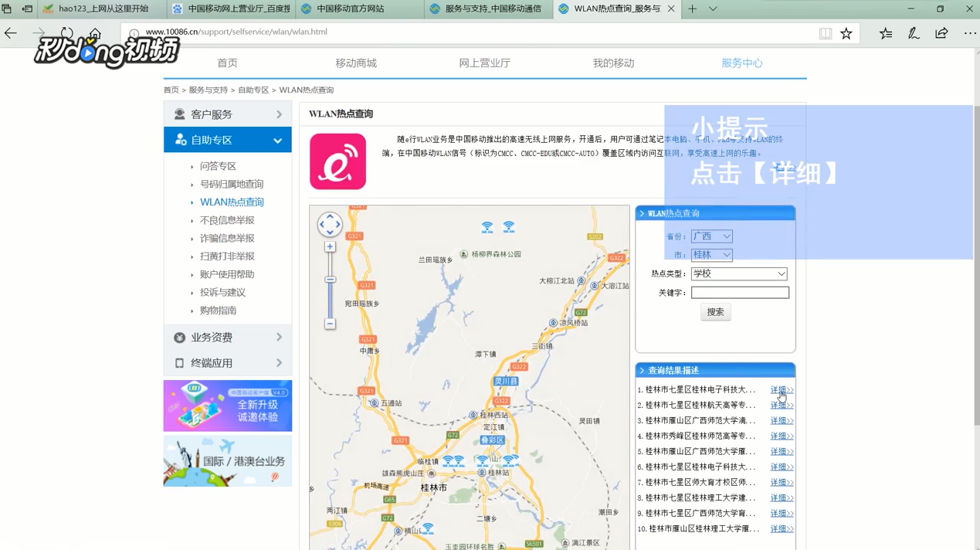980x550 pixels.
Task: Collapse 自助专区 sidebar section
Action: [228, 140]
